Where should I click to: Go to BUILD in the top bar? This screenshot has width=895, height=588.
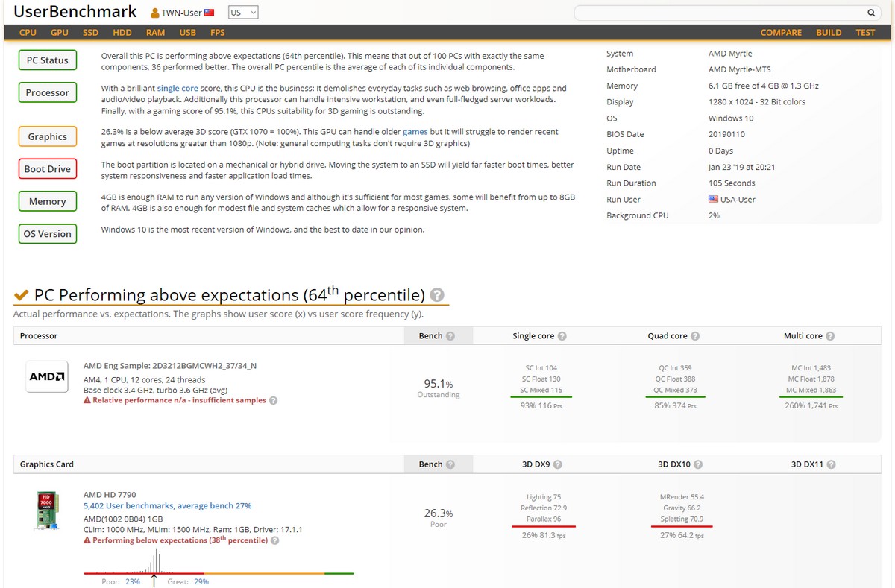tap(829, 33)
